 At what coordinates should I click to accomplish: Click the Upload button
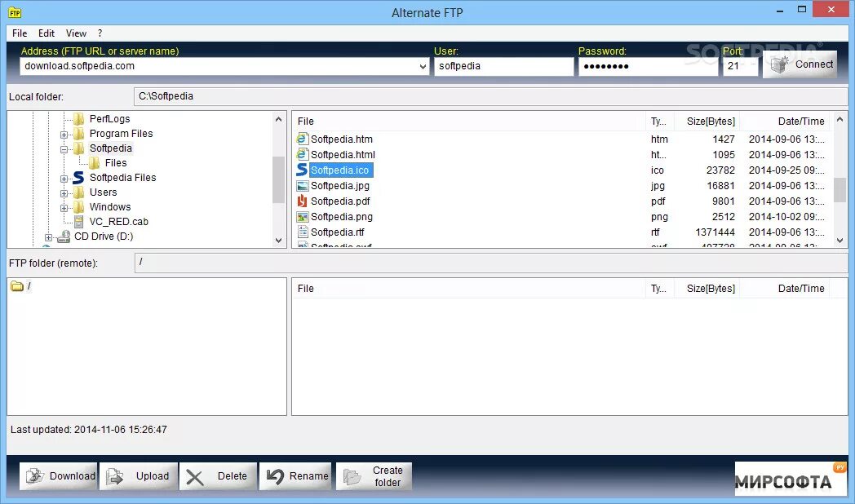tap(139, 476)
